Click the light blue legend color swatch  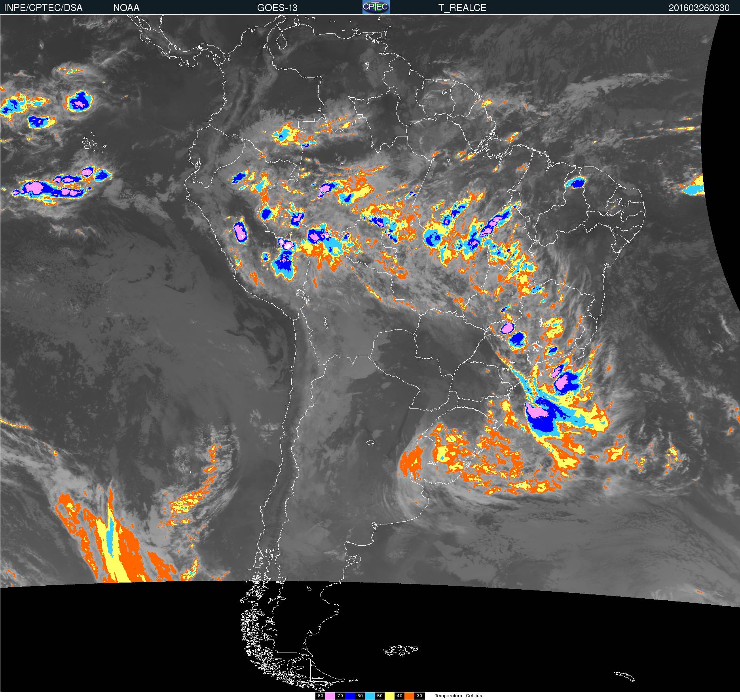click(370, 696)
